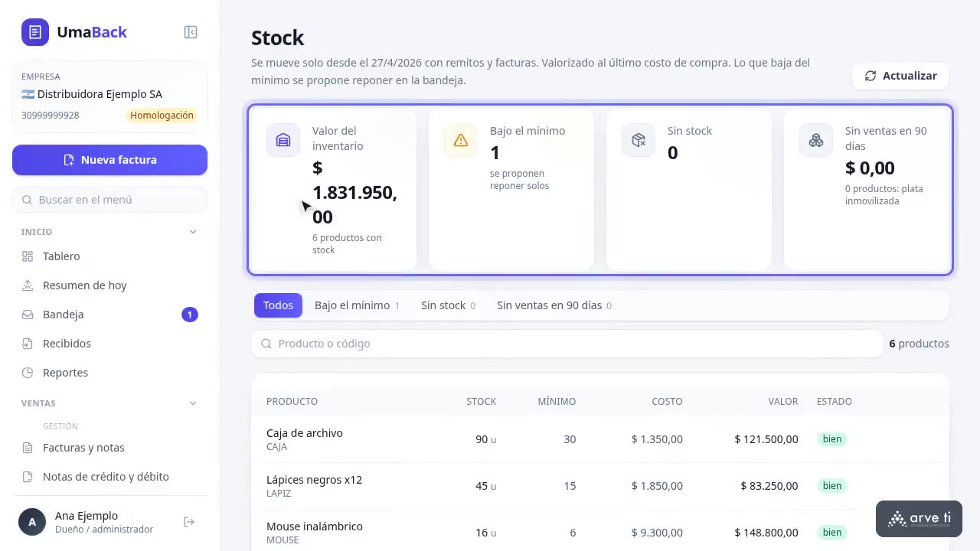Click the Mouse inalámbrico product name
Viewport: 980px width, 551px height.
pyautogui.click(x=315, y=527)
